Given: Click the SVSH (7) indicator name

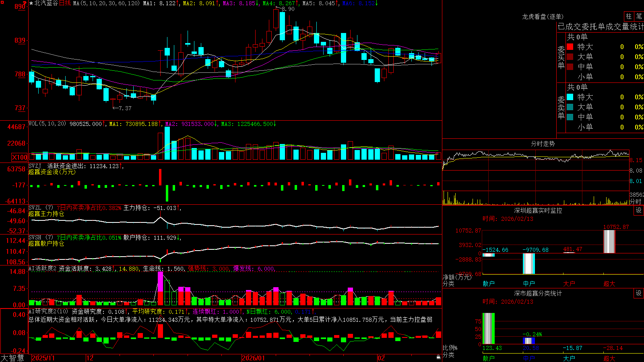Looking at the screenshot, I should (x=41, y=238).
